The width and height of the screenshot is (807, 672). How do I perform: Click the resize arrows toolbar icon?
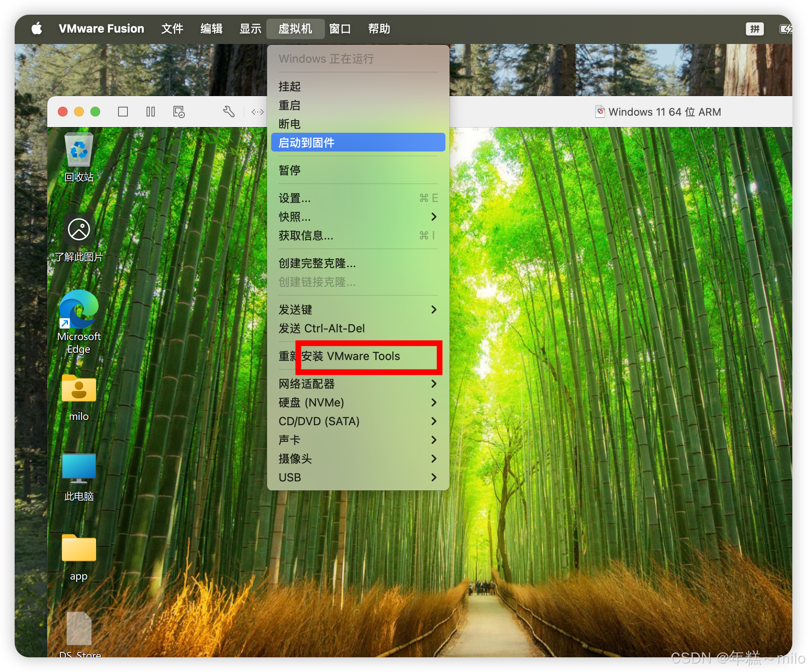point(257,112)
